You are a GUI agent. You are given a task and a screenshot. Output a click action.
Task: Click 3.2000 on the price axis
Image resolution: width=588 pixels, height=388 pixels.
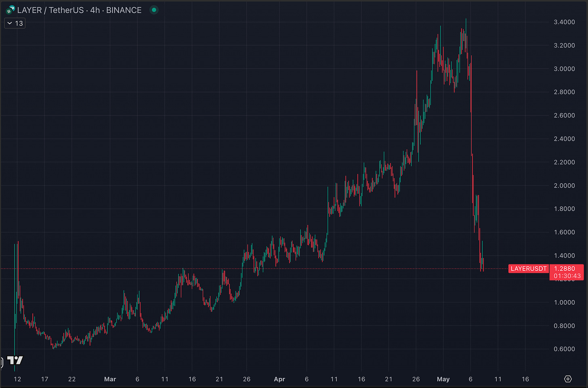pos(564,46)
